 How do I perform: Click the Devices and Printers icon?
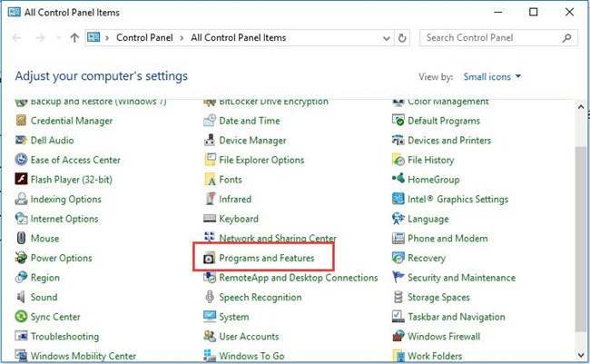[398, 140]
